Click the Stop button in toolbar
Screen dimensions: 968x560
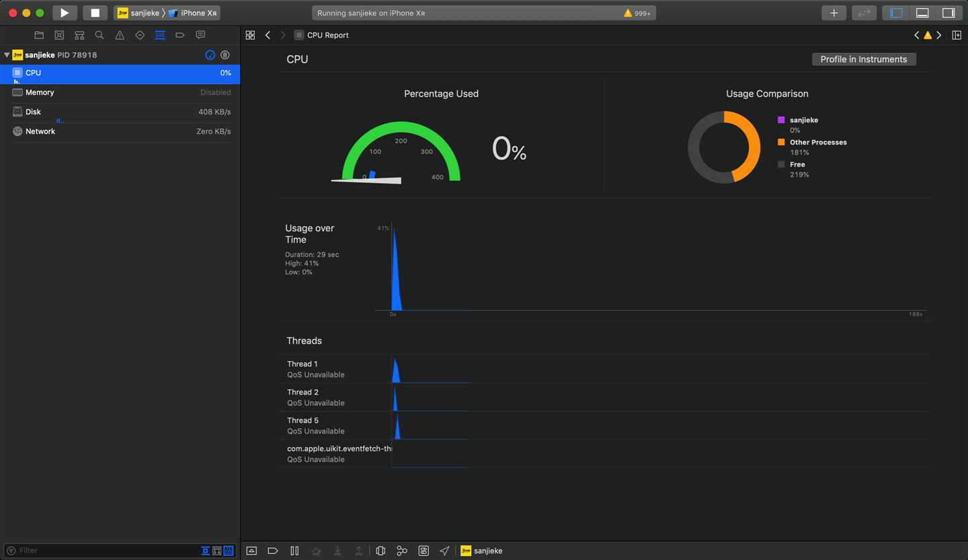(x=95, y=13)
